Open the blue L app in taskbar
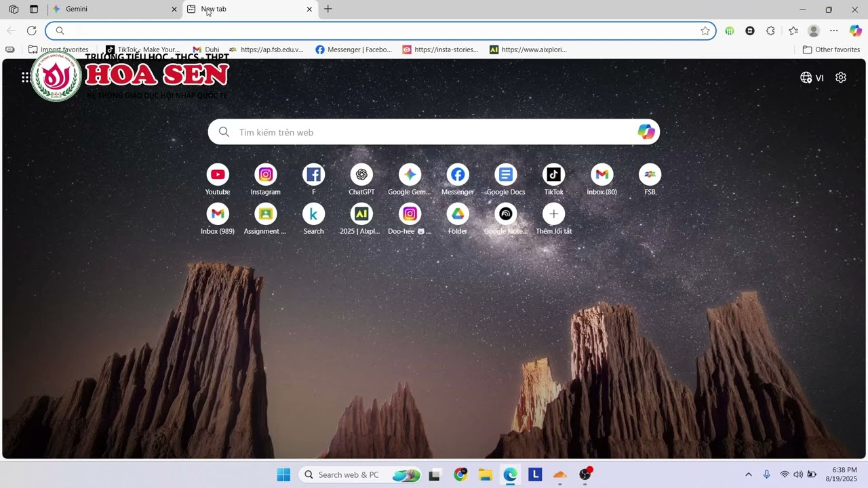 coord(535,474)
